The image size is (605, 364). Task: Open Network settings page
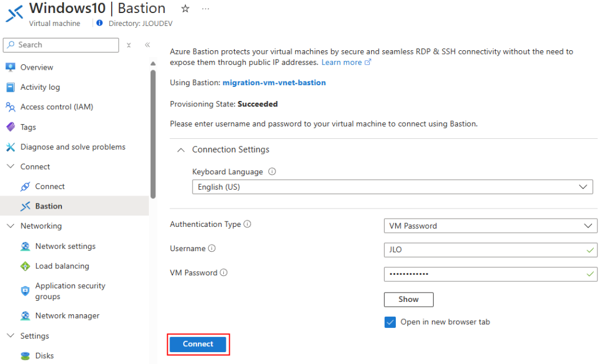[x=65, y=246]
